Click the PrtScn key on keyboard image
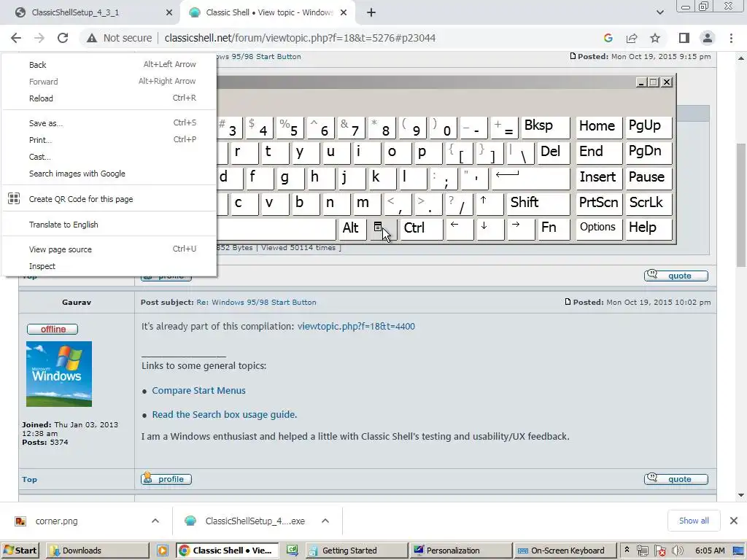This screenshot has height=560, width=747. (598, 203)
